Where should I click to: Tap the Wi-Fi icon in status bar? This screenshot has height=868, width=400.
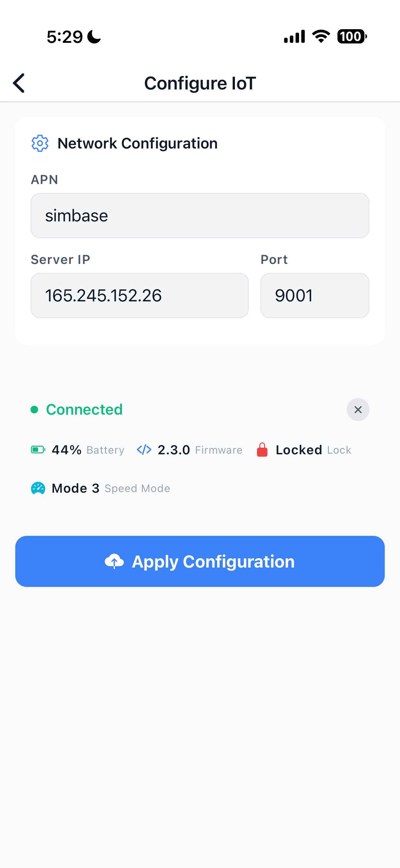[x=321, y=36]
